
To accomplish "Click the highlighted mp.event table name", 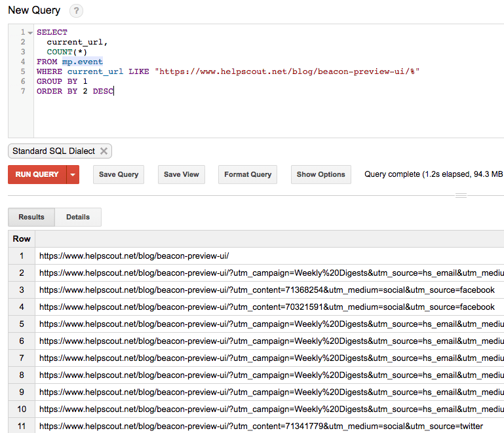I will tap(83, 62).
